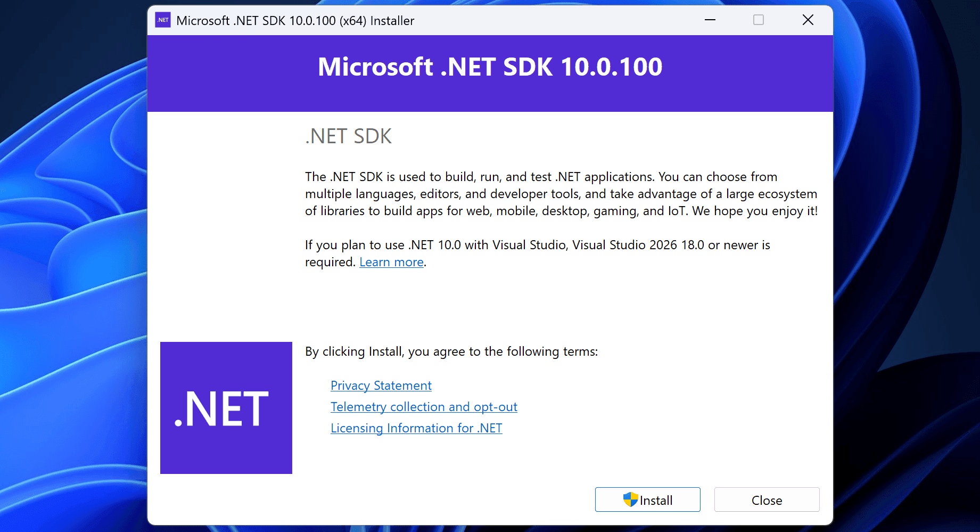Click the blue desktop wallpaper left of the window

click(x=69, y=266)
